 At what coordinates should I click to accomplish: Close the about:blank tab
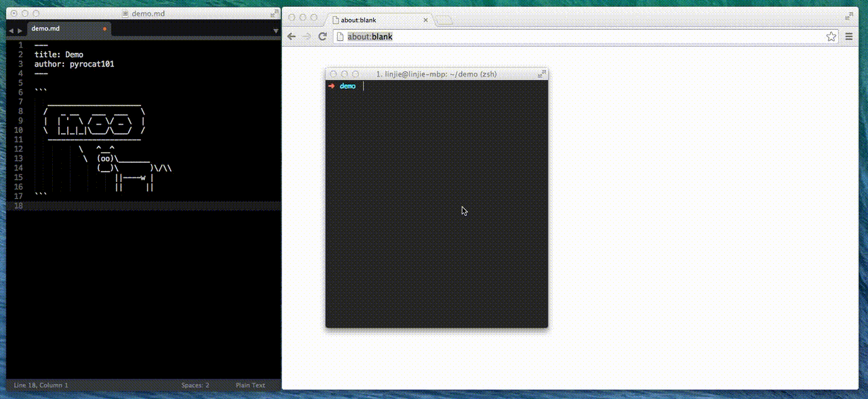click(x=426, y=20)
